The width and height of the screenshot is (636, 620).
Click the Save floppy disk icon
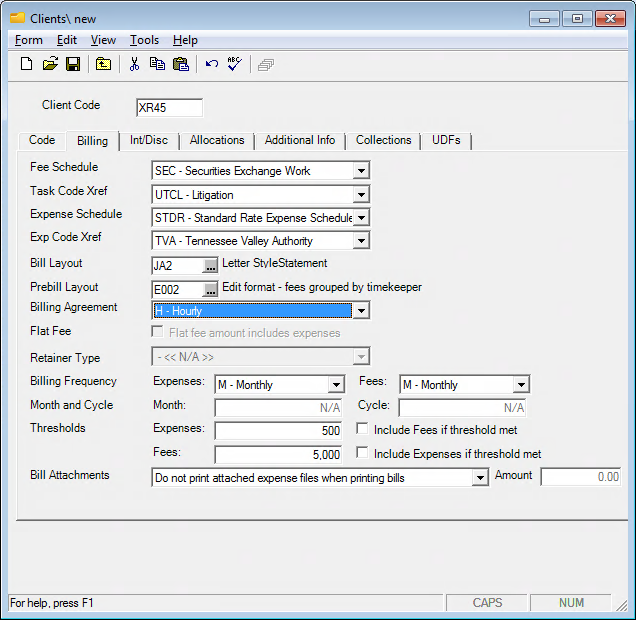point(73,64)
